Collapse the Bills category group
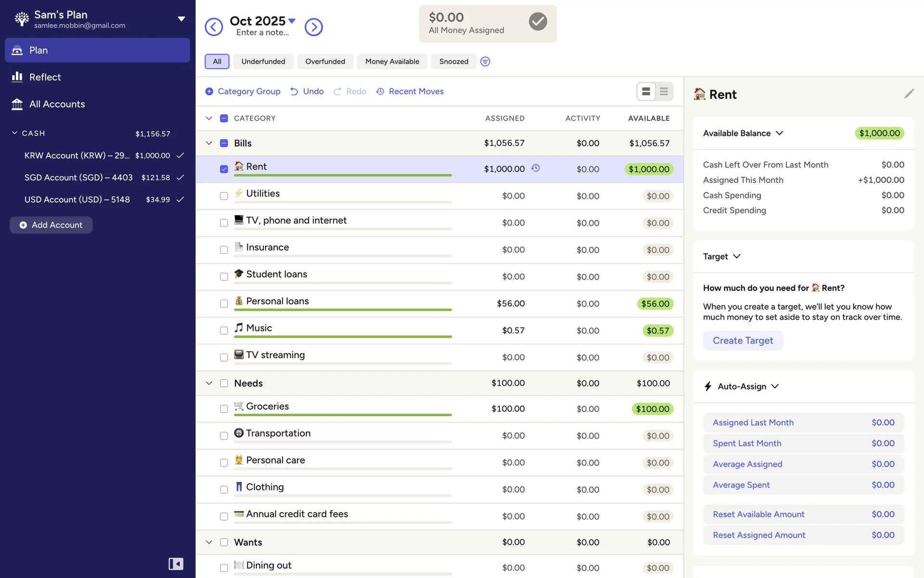This screenshot has width=924, height=578. point(209,143)
